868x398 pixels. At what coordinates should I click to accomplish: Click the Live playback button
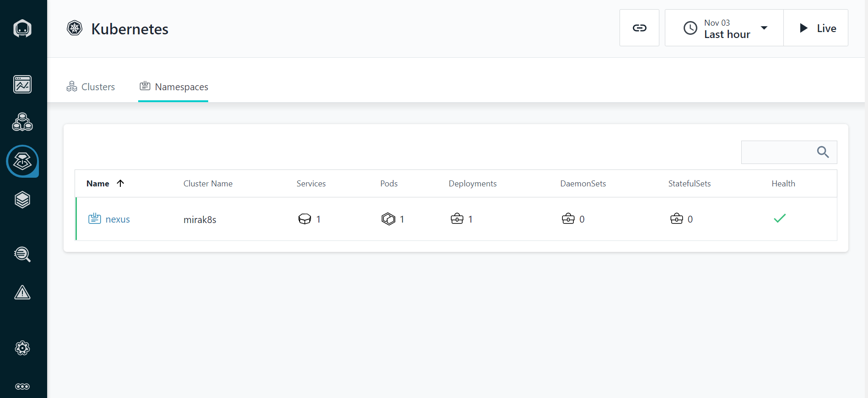[816, 28]
